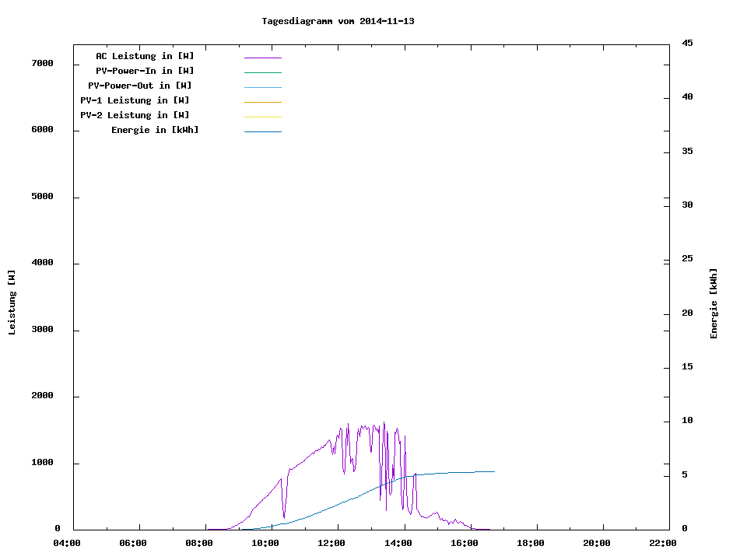The image size is (747, 560).
Task: Pick the PV-2 Leistung legend label
Action: tap(135, 115)
